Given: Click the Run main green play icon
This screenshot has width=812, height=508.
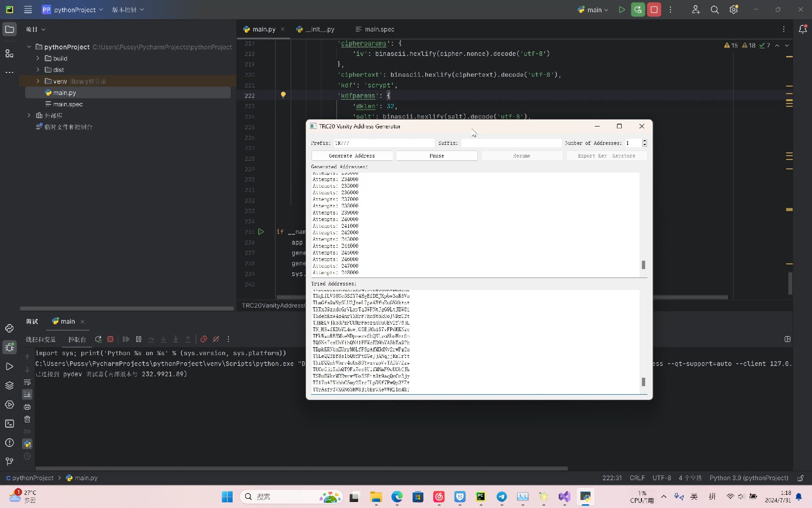Looking at the screenshot, I should coord(622,9).
